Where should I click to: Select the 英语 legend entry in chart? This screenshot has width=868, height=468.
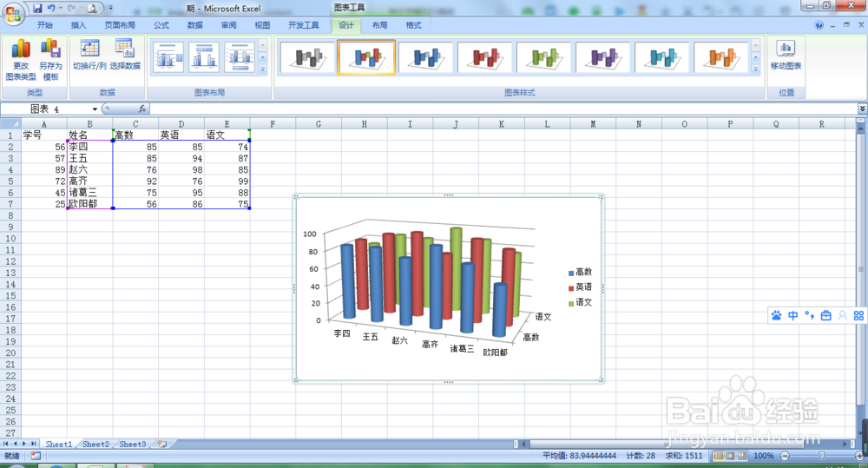[x=580, y=287]
